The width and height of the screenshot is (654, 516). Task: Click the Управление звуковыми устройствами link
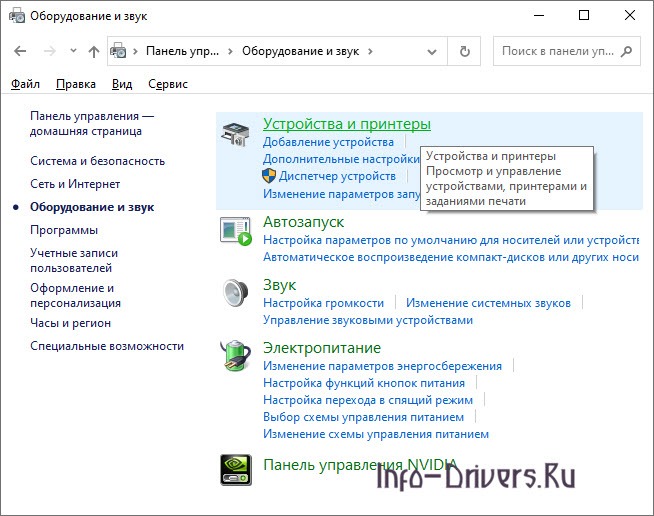point(367,320)
